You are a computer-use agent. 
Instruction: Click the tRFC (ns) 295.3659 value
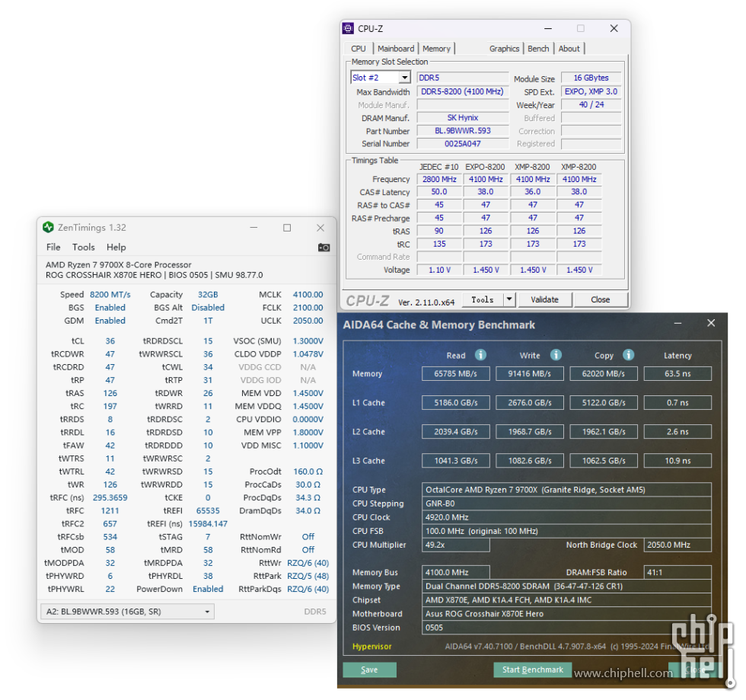coord(110,497)
